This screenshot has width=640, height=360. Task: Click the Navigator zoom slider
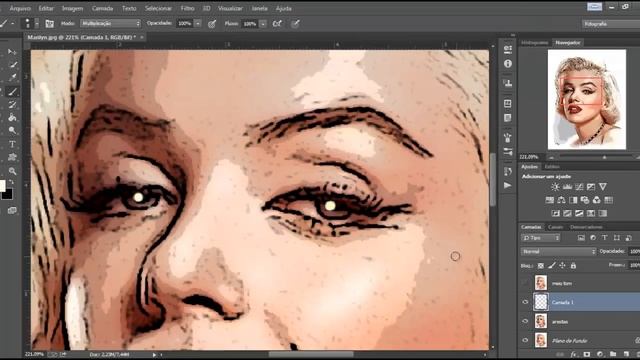pyautogui.click(x=604, y=157)
